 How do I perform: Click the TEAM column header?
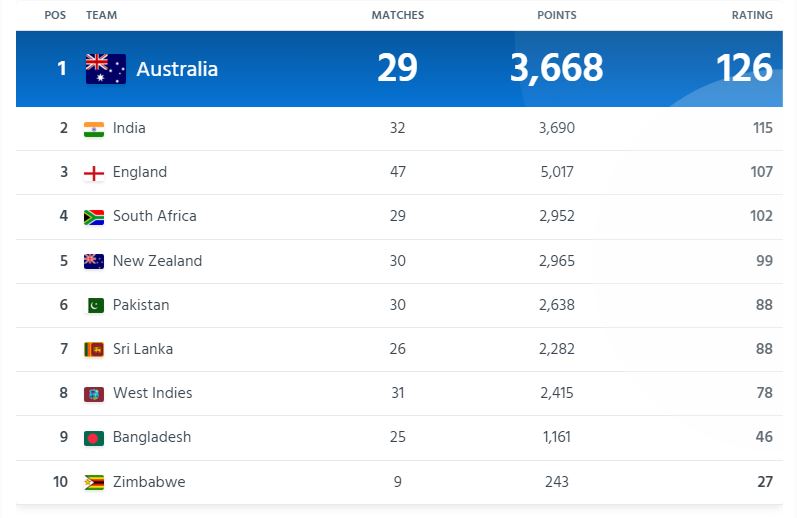pos(100,15)
